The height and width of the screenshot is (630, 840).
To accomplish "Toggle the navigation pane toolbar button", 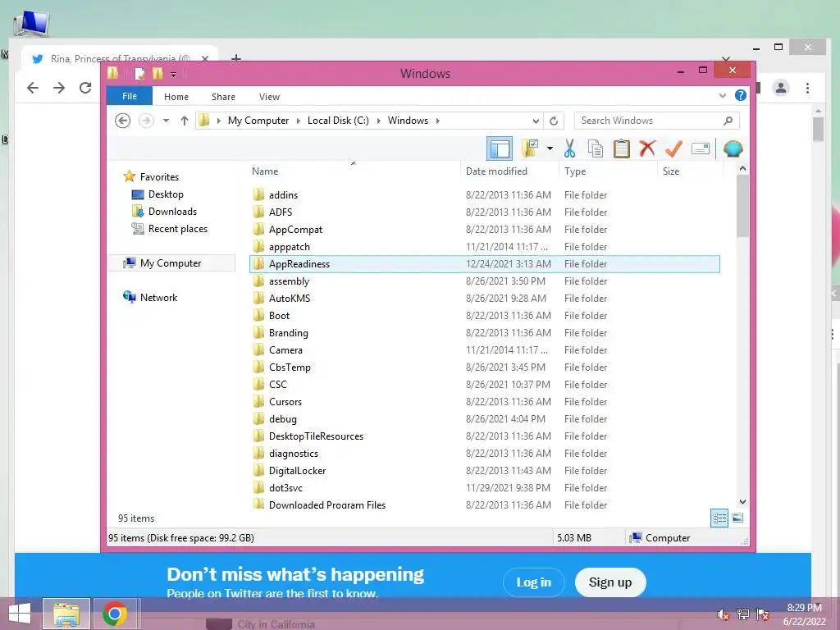I will tap(500, 148).
